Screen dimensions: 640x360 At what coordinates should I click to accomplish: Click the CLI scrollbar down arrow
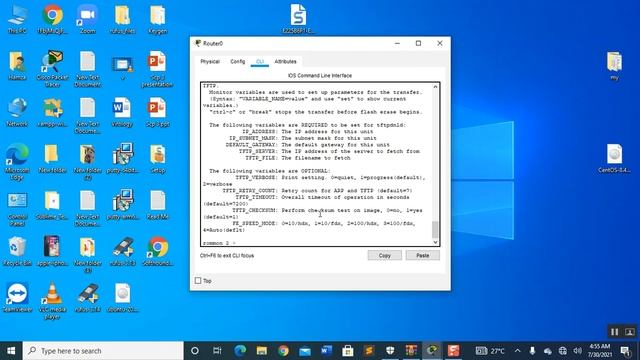pos(435,242)
